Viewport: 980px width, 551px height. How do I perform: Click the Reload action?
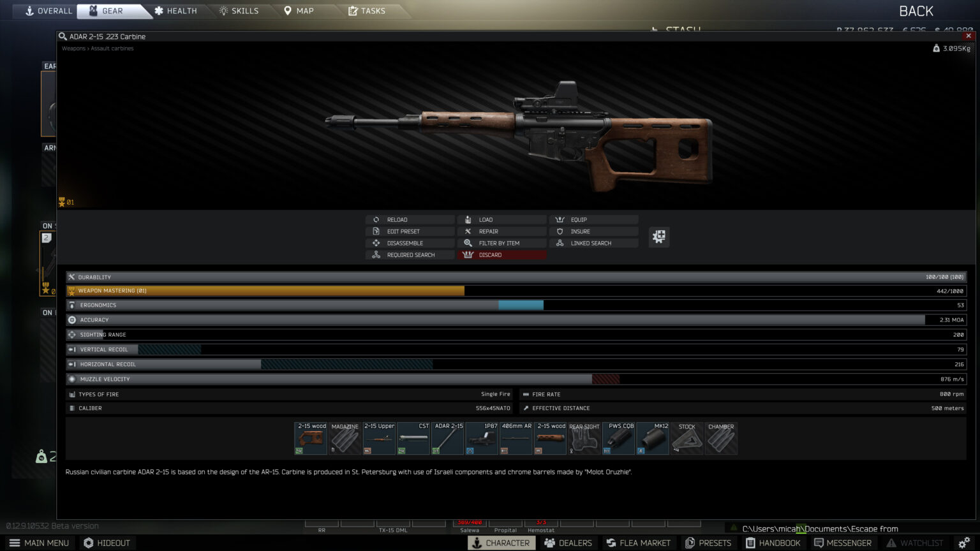(x=410, y=219)
